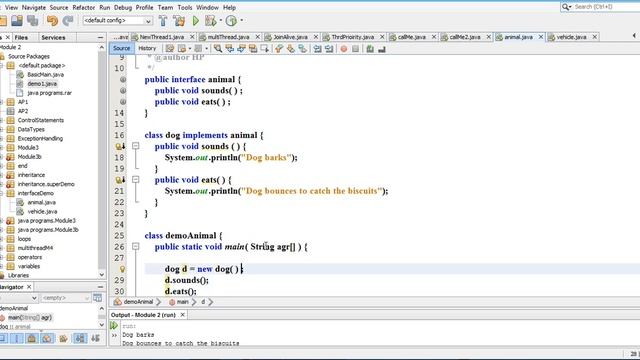
Task: Switch to the ThrdPriority.java tab
Action: [352, 37]
